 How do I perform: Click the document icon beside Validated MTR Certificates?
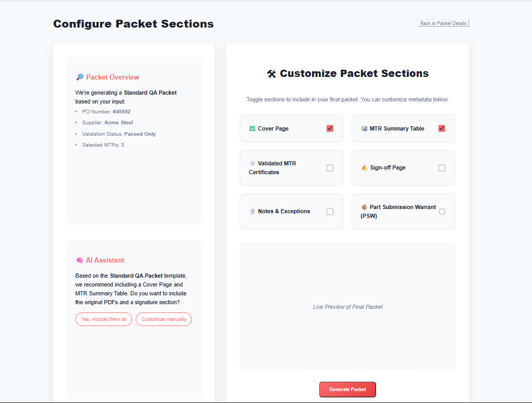pos(252,163)
